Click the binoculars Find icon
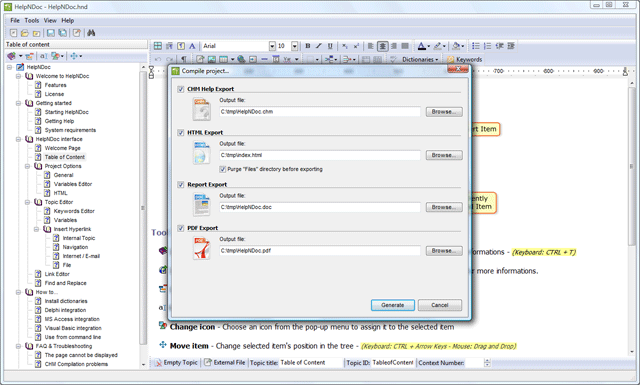The height and width of the screenshot is (385, 640). pyautogui.click(x=91, y=33)
